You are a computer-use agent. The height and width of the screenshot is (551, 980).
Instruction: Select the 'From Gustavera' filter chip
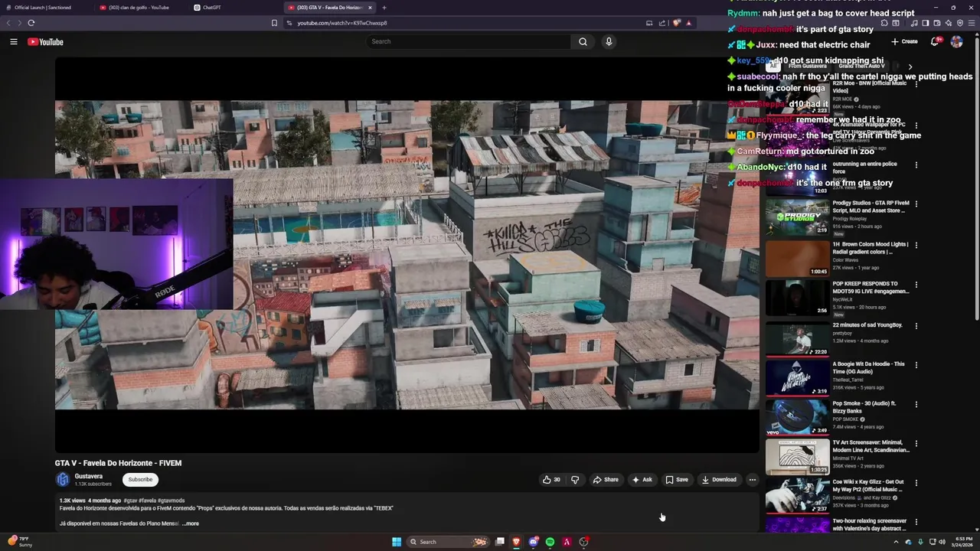coord(807,66)
